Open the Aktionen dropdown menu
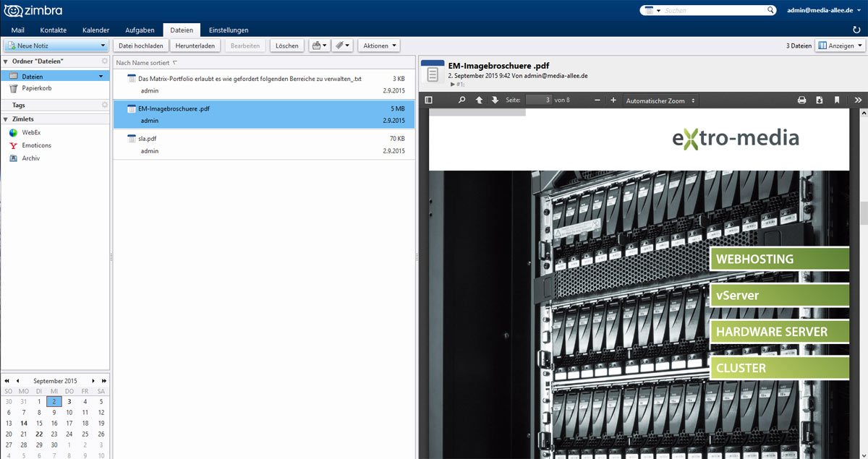Image resolution: width=868 pixels, height=459 pixels. 379,46
